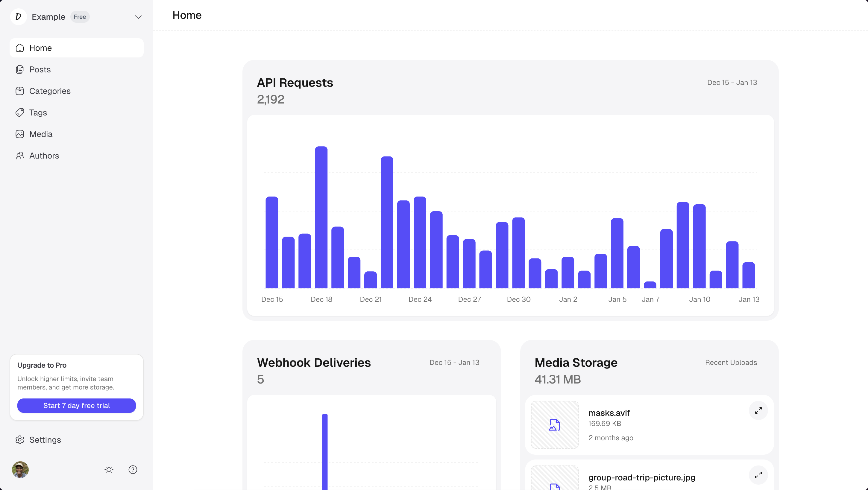Expand the Example workspace switcher chevron
Image resolution: width=868 pixels, height=490 pixels.
pos(138,17)
